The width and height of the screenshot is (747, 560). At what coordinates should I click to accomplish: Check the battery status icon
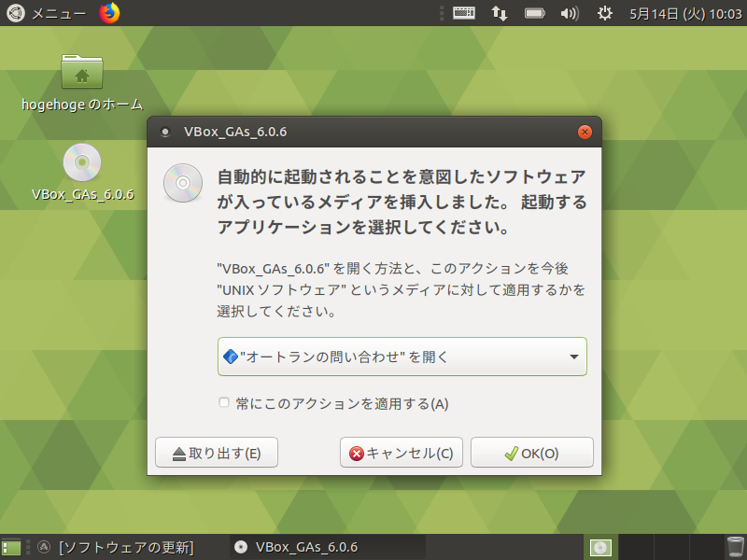point(534,13)
